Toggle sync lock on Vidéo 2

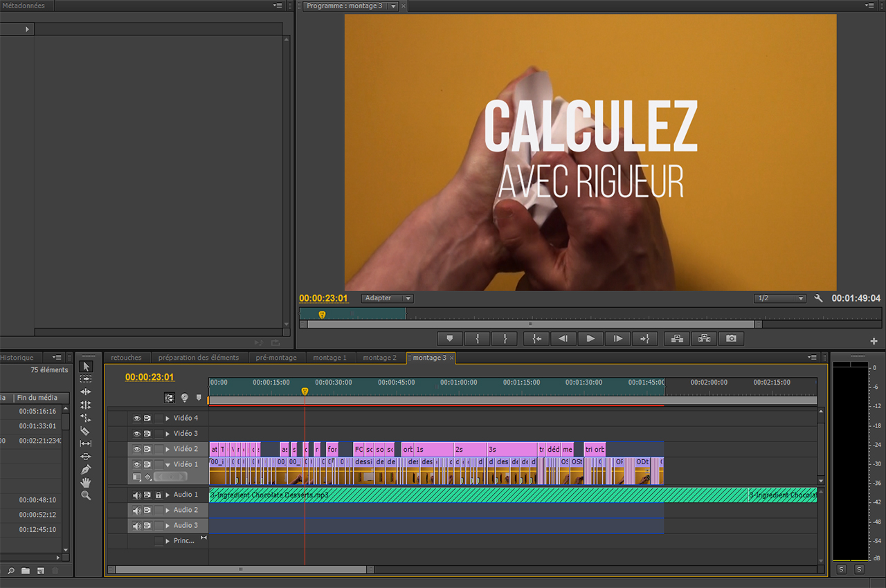click(147, 449)
